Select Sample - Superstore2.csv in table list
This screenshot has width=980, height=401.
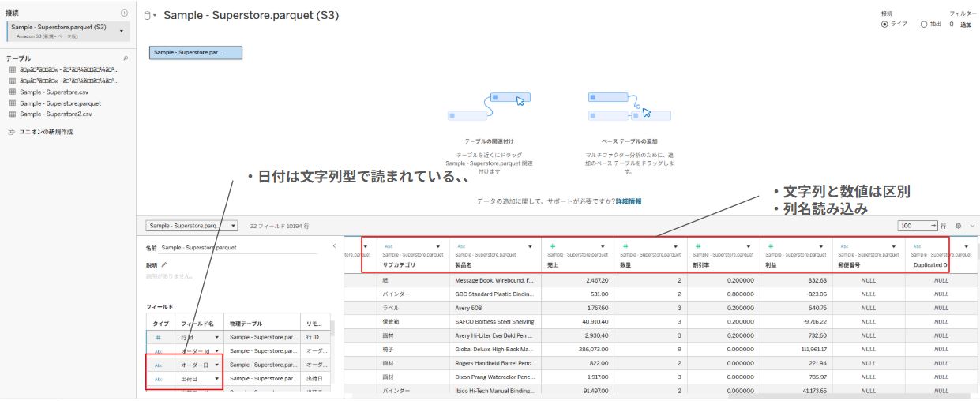[56, 114]
